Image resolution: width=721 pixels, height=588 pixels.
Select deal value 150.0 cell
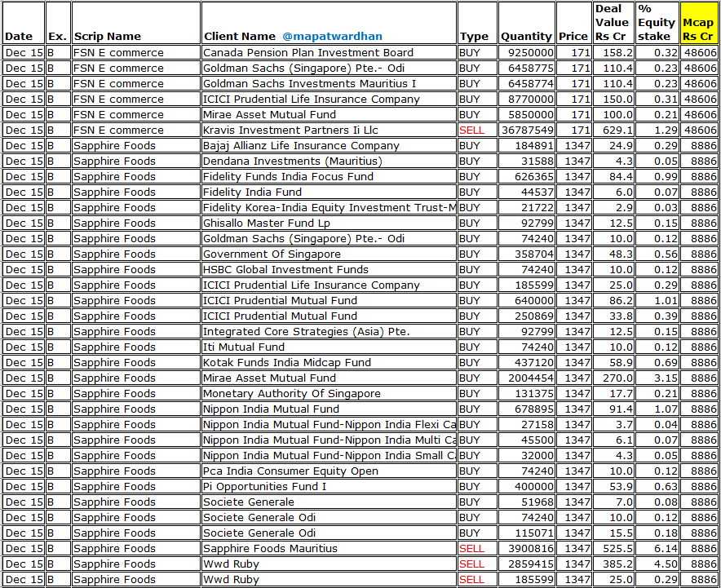[613, 99]
